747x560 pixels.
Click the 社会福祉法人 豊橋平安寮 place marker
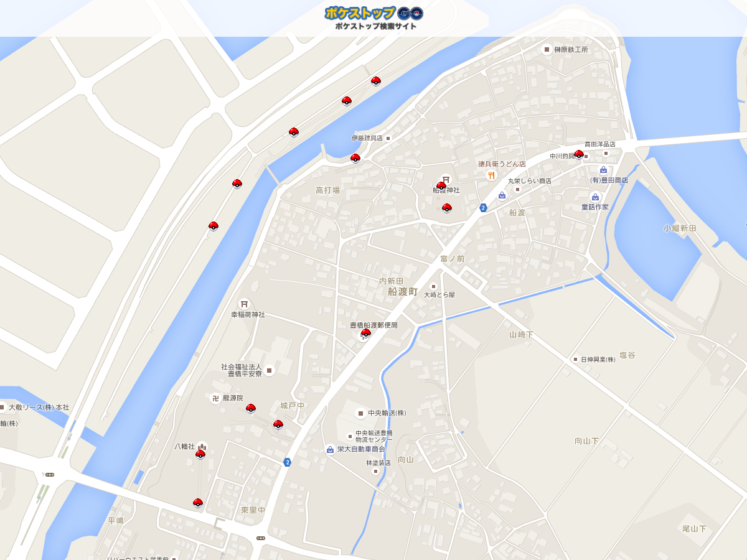click(269, 370)
